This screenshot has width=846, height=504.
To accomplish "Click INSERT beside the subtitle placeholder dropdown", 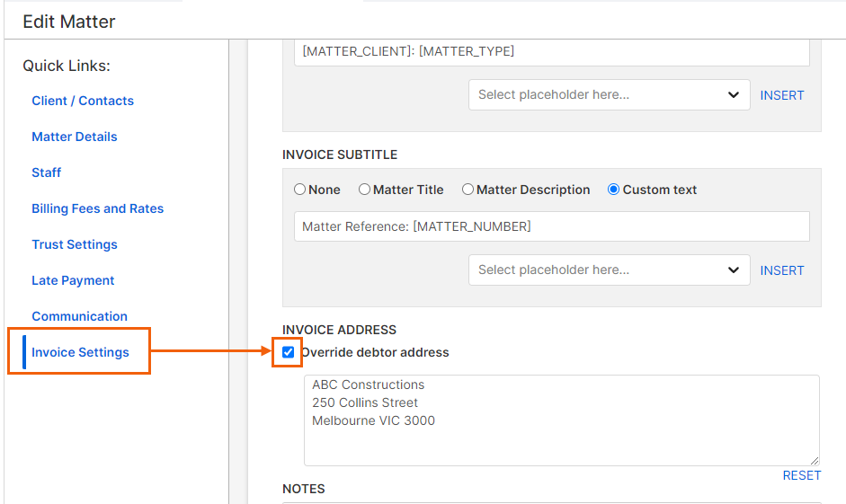I will pos(782,270).
